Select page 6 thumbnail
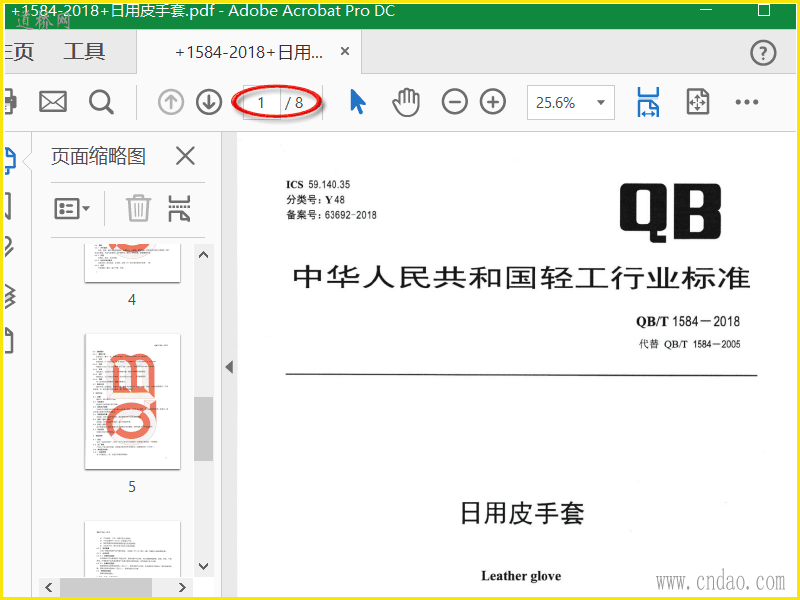800x600 pixels. pos(132,549)
